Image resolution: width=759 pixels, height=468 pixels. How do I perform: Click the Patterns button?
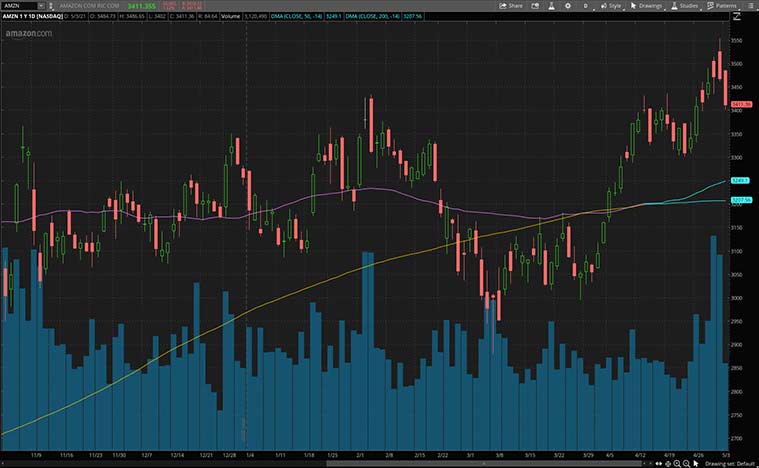[x=723, y=5]
